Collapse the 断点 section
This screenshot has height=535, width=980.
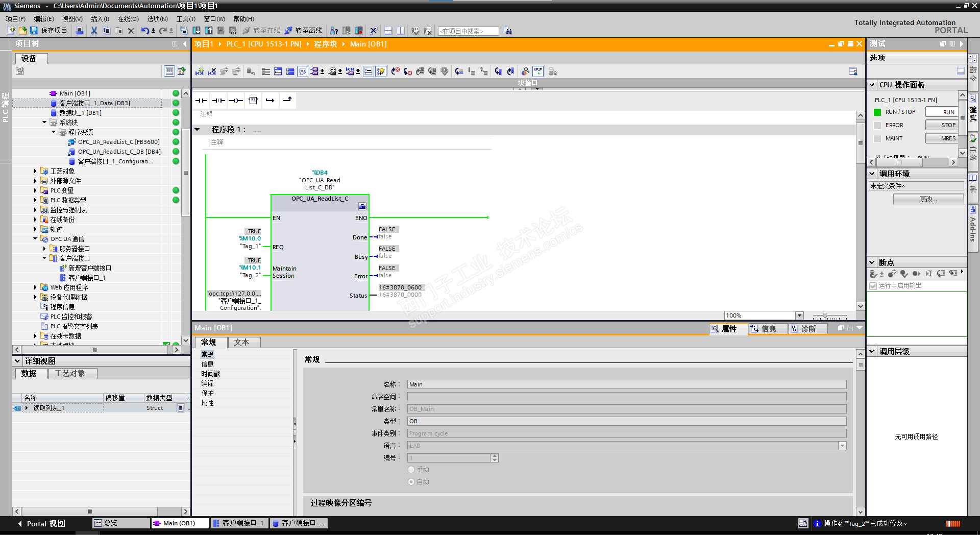[872, 262]
